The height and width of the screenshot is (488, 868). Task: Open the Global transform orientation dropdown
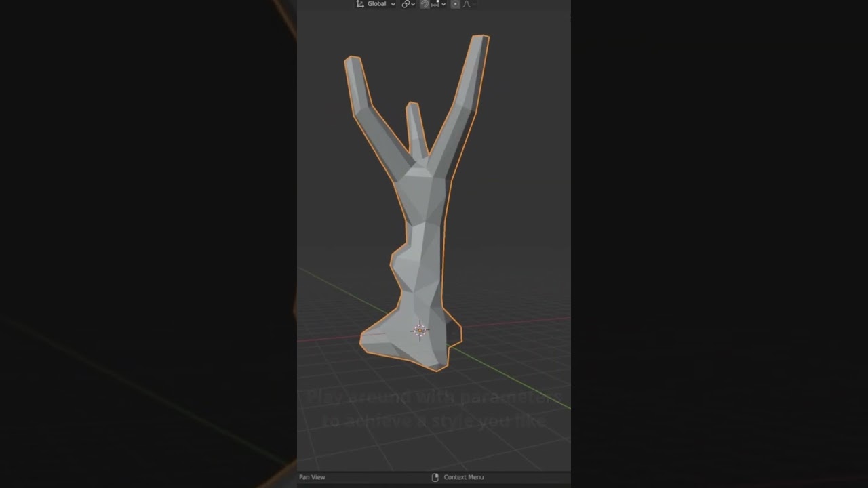(x=376, y=4)
